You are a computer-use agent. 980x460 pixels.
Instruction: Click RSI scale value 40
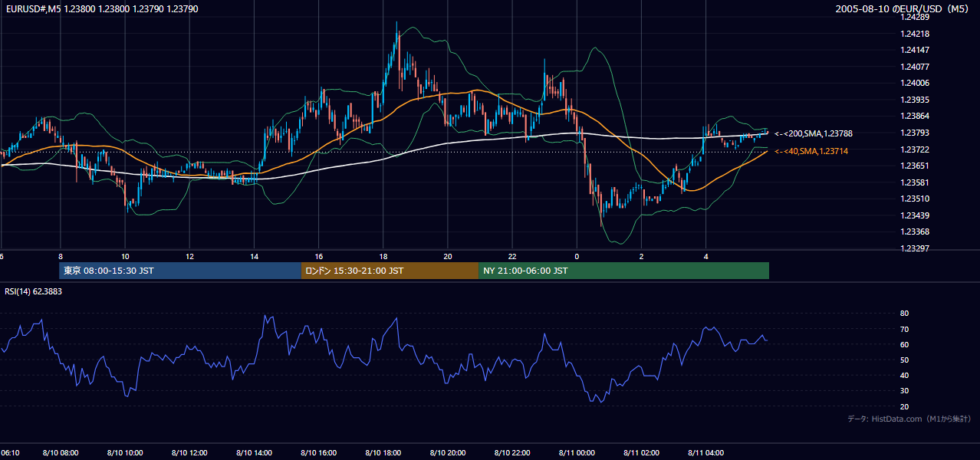pyautogui.click(x=905, y=376)
